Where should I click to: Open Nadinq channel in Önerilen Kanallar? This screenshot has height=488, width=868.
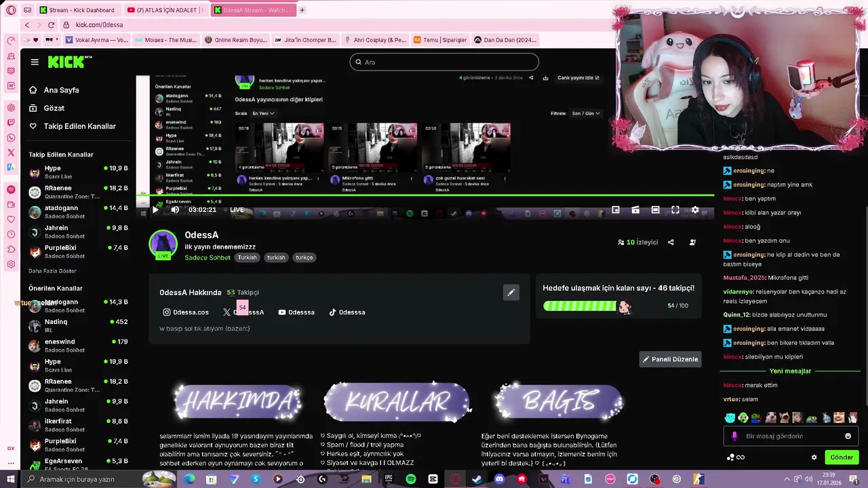(78, 325)
